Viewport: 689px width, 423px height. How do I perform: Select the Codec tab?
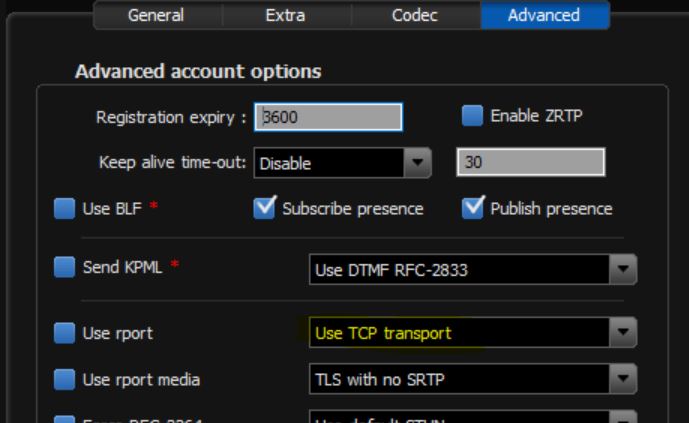(414, 15)
